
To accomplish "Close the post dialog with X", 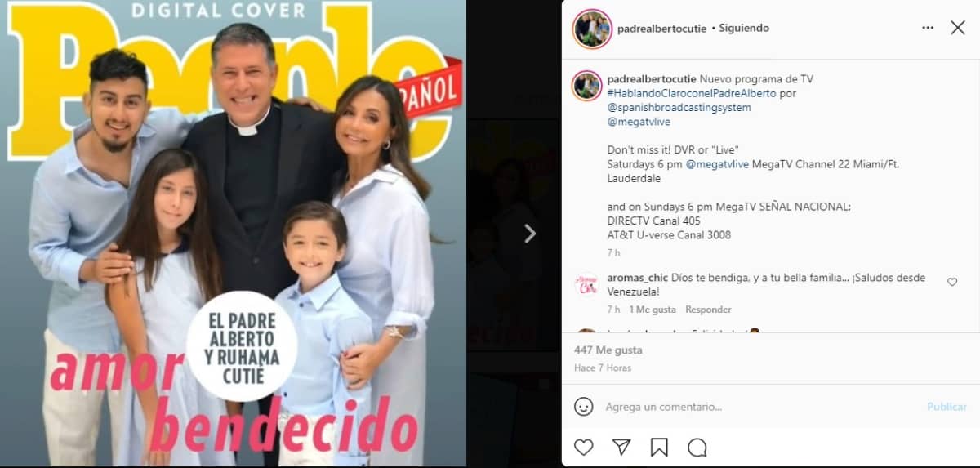I will point(958,28).
